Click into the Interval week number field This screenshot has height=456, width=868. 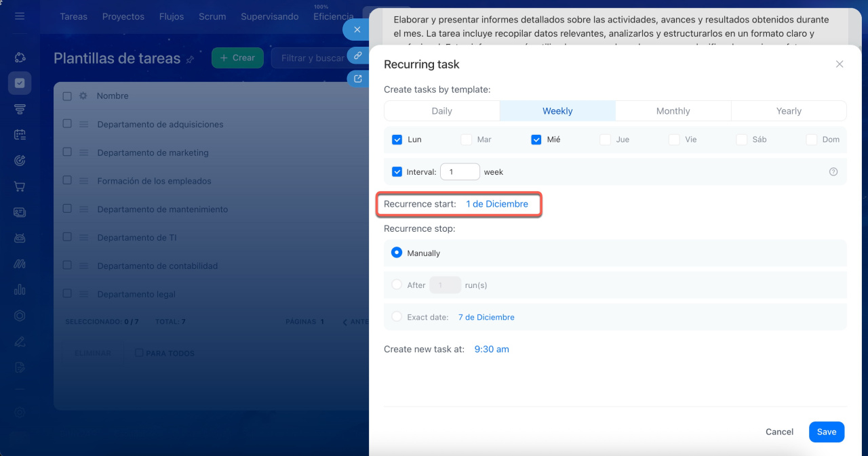coord(460,172)
